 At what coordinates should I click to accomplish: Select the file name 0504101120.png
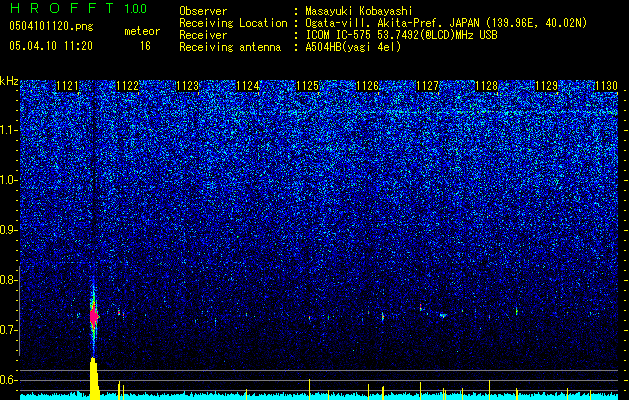pos(51,26)
